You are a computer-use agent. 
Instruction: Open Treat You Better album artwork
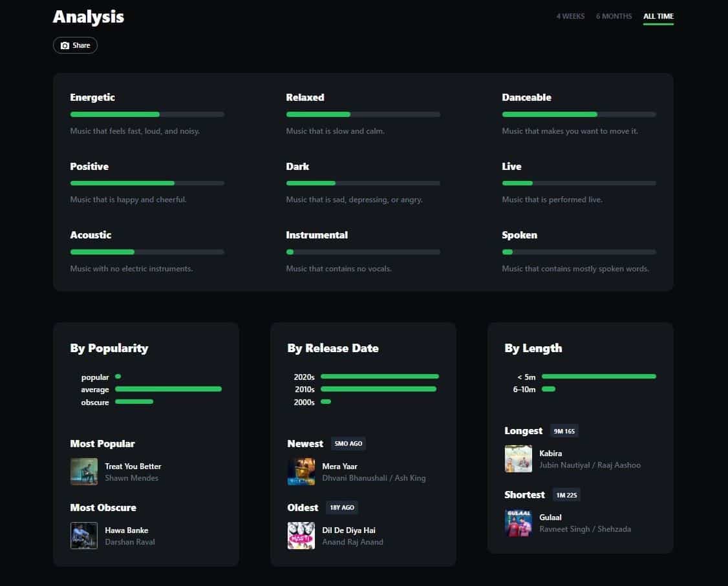click(84, 472)
